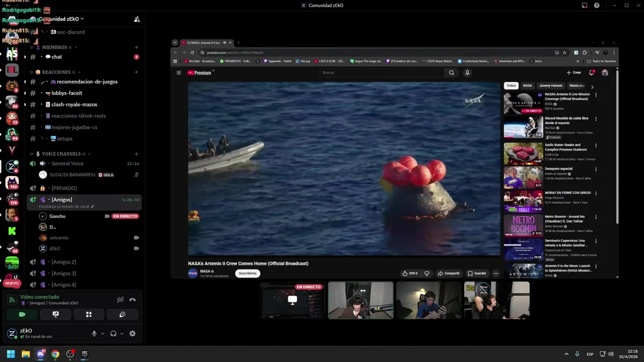Screen dimensions: 644x362
Task: Open recomendacion-de-juegos channel
Action: click(84, 81)
